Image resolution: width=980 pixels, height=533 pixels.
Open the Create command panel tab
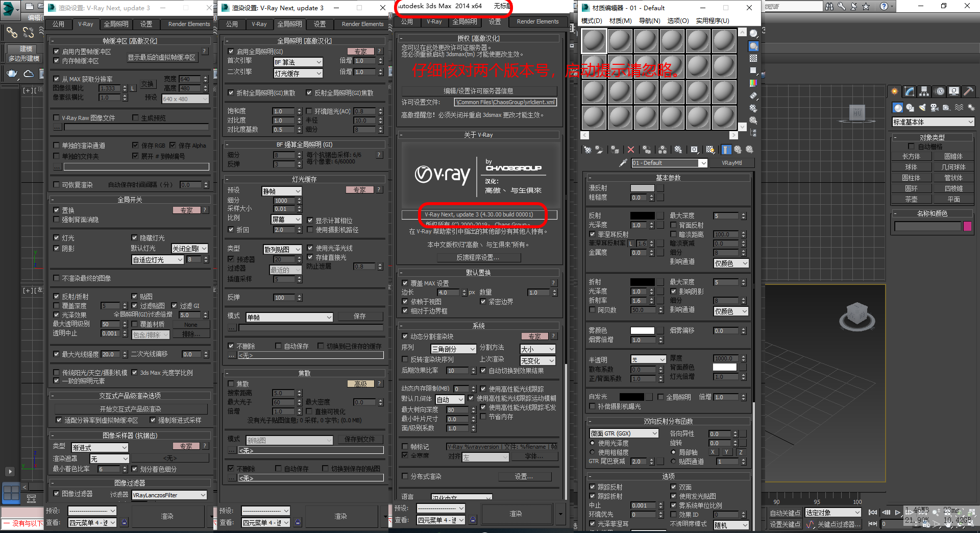pos(895,91)
